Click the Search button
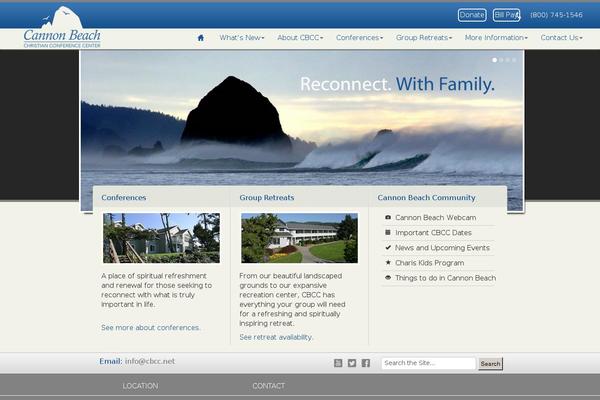 pyautogui.click(x=491, y=364)
